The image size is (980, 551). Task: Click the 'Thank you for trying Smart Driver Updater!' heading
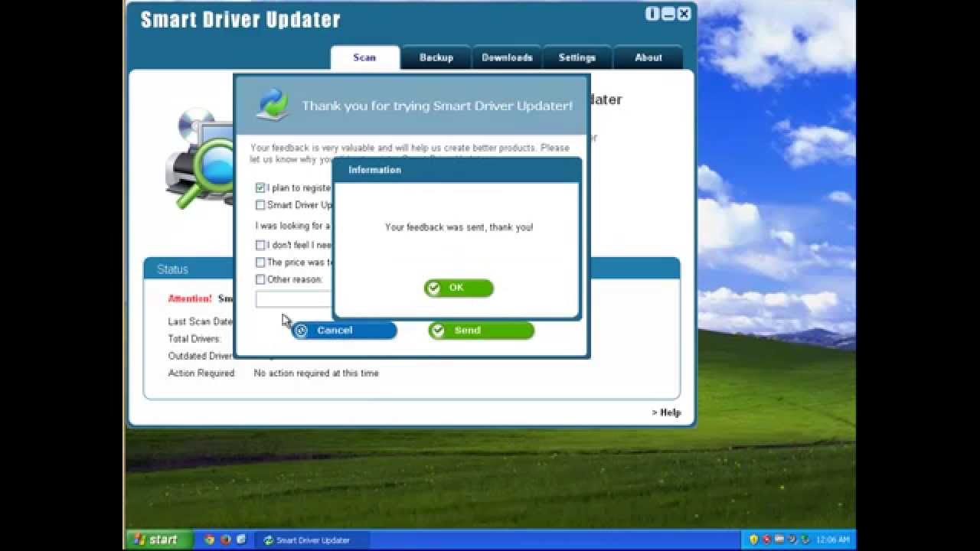coord(437,106)
